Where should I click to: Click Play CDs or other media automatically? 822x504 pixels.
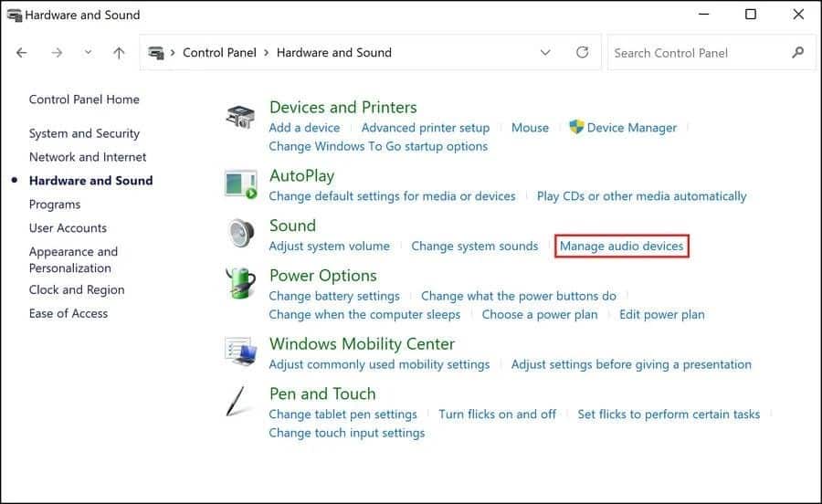click(x=642, y=196)
